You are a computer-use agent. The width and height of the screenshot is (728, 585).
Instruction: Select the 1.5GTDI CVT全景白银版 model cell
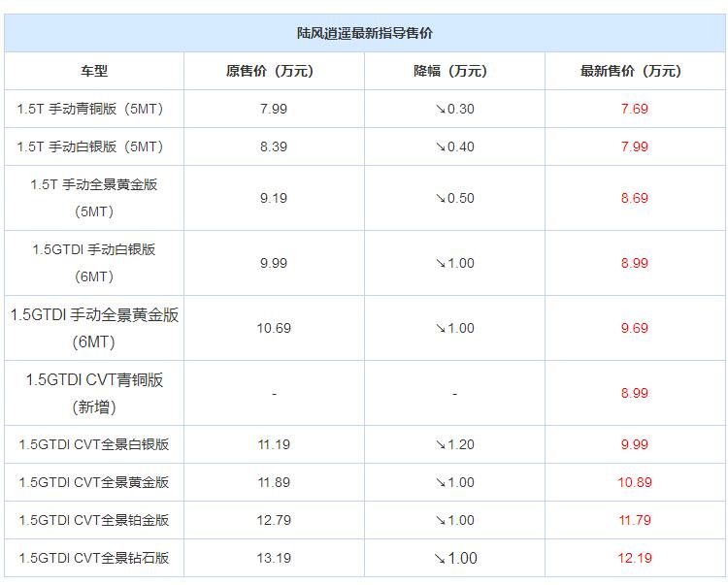[94, 444]
